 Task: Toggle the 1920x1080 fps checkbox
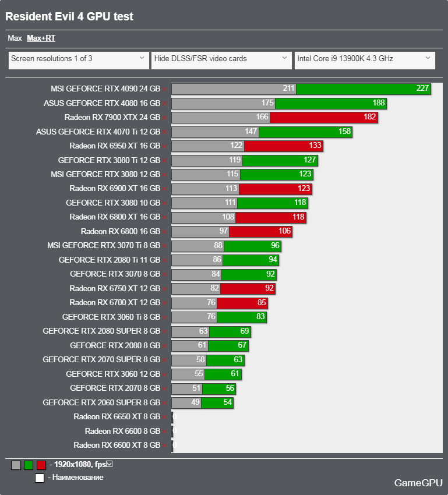click(x=110, y=464)
